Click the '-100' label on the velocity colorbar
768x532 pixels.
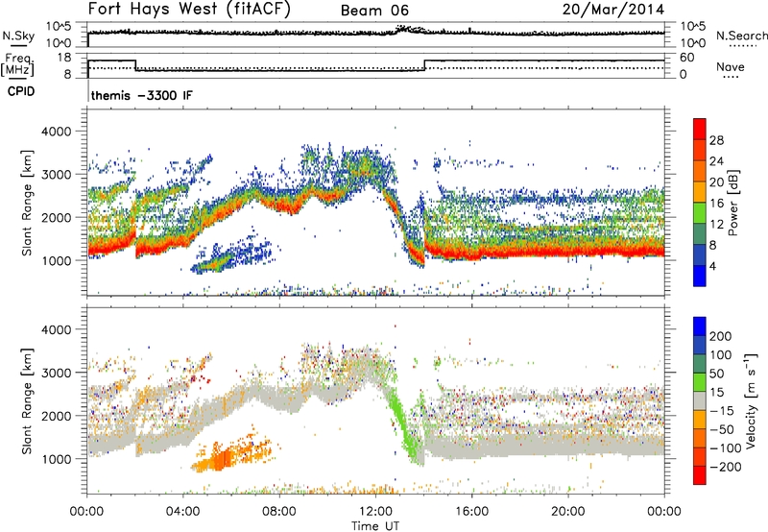tap(725, 448)
